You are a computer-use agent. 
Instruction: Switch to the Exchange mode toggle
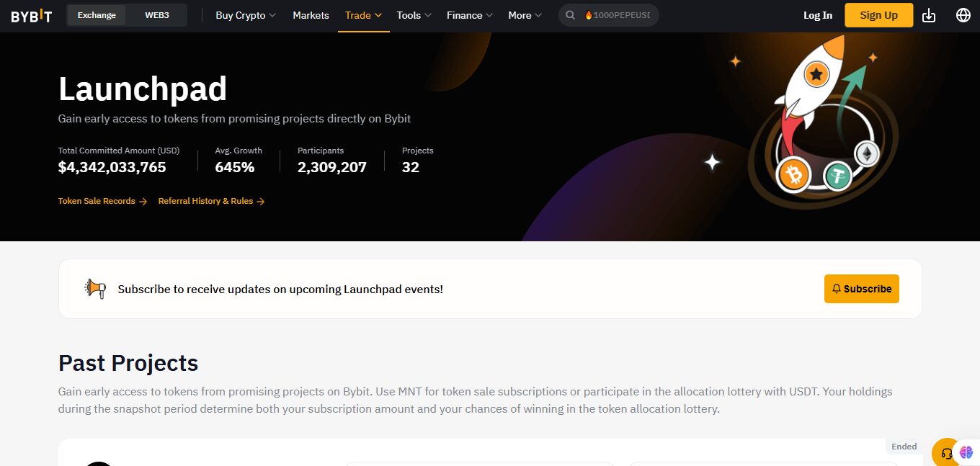[97, 15]
